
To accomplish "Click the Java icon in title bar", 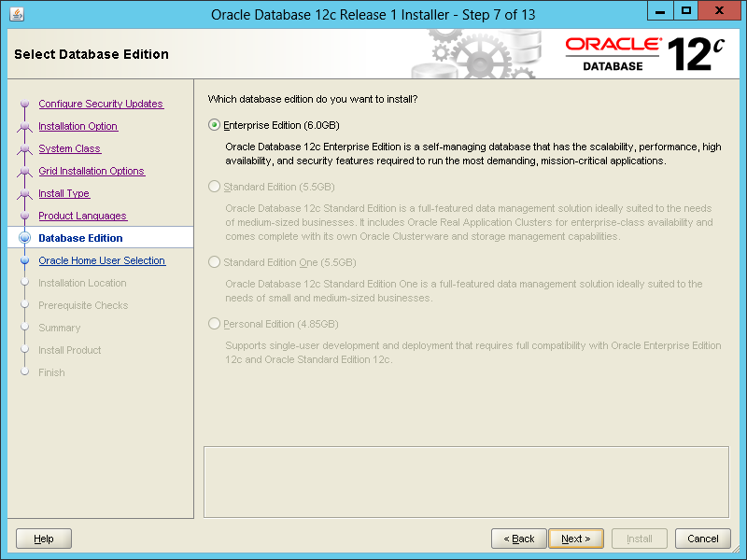I will [17, 14].
